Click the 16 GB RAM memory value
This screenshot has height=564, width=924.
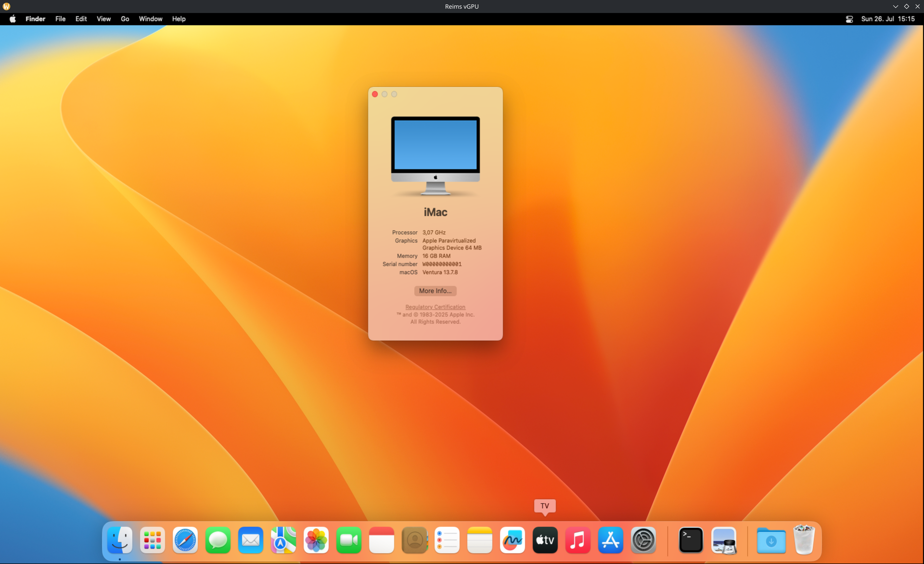(x=436, y=256)
